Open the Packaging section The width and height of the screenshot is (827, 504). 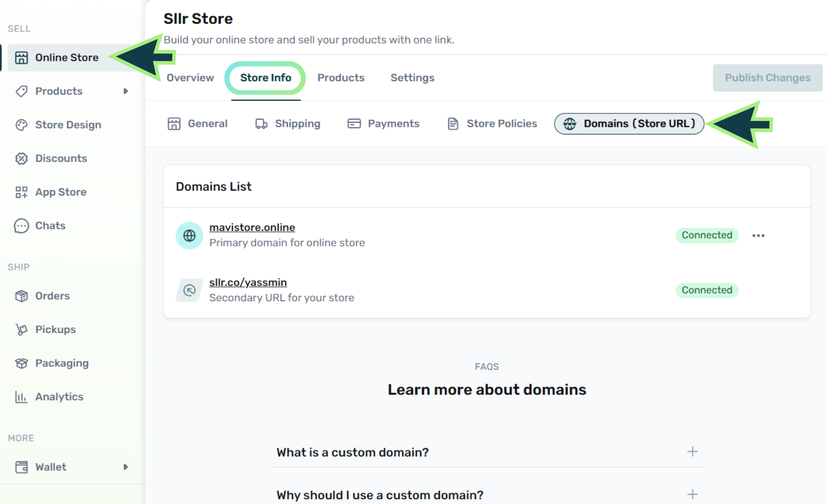(62, 363)
